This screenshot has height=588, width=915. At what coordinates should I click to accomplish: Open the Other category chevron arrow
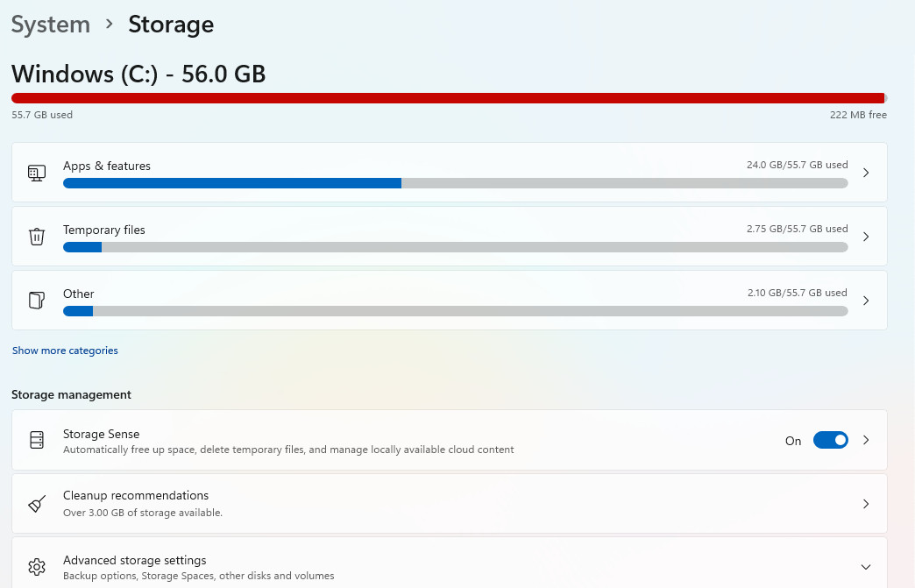[866, 301]
